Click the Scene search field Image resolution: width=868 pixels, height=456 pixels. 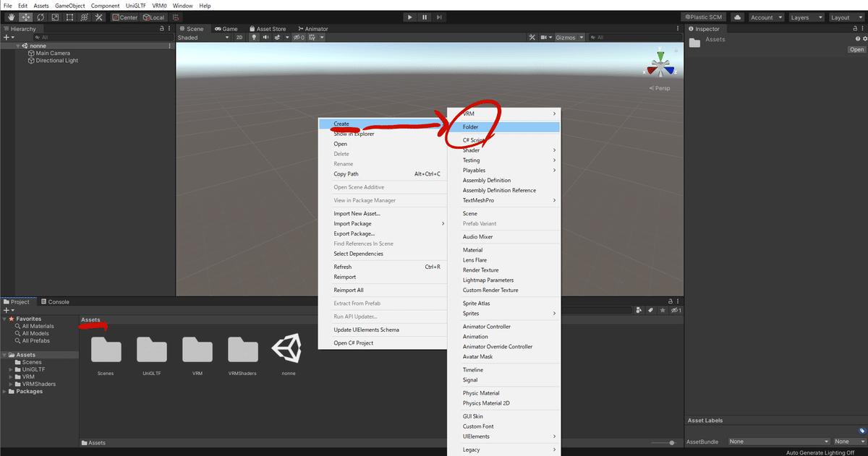pyautogui.click(x=635, y=38)
